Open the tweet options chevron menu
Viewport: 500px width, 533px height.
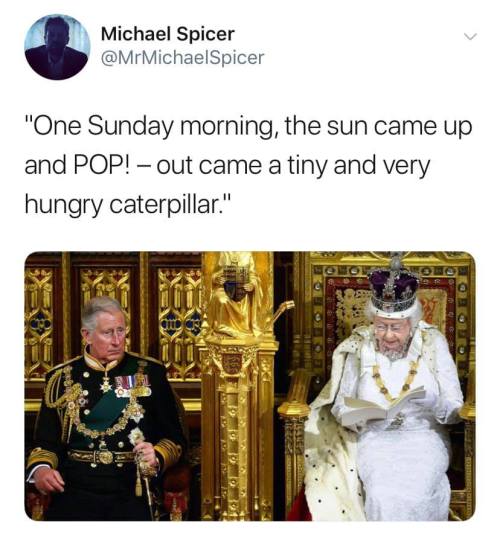click(x=471, y=36)
